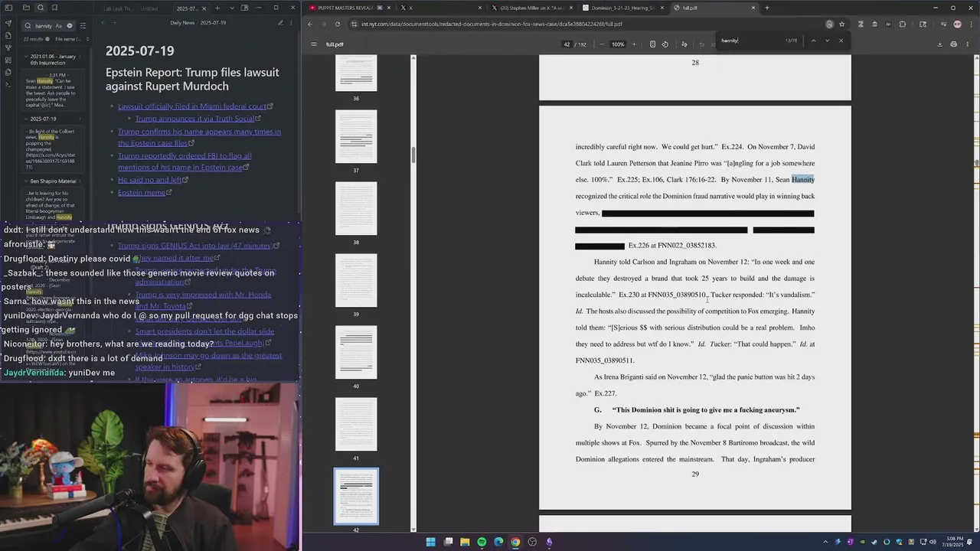This screenshot has width=980, height=551.
Task: Go to previous 'hannity' find match
Action: pyautogui.click(x=813, y=41)
